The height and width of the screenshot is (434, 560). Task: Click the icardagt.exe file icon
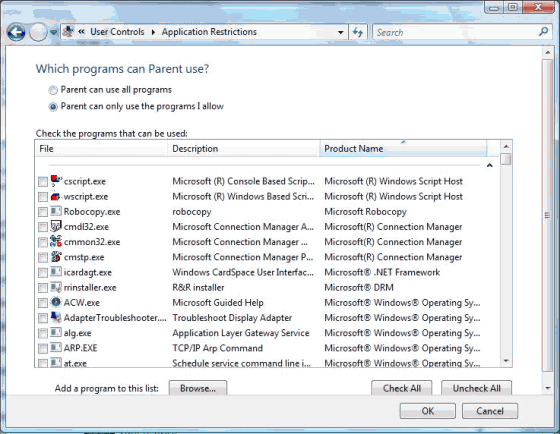(56, 272)
